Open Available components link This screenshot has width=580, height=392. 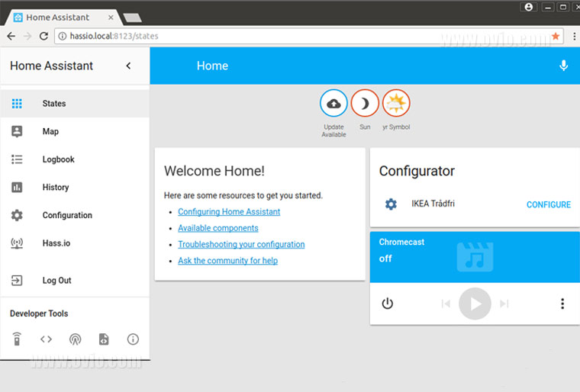click(217, 228)
